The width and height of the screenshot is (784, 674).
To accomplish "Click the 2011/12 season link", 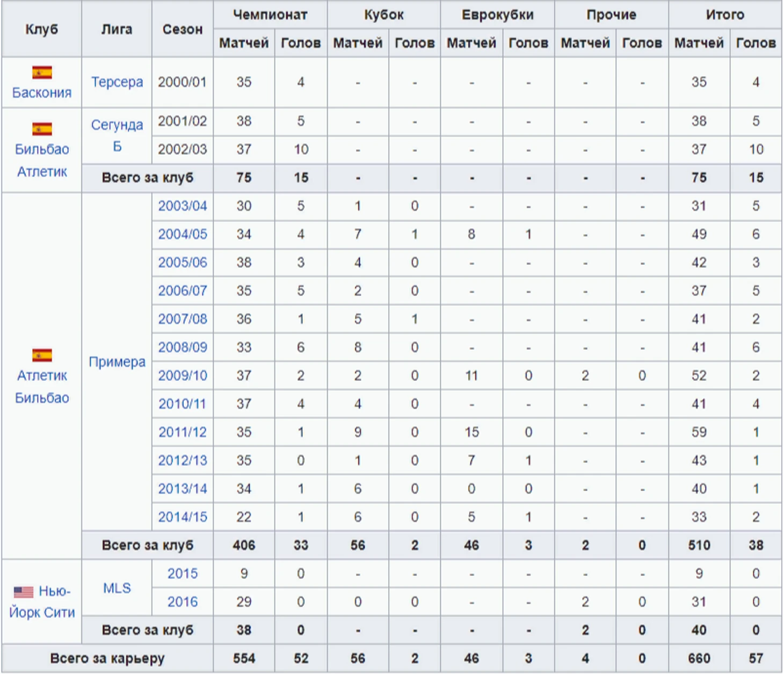I will coord(183,432).
